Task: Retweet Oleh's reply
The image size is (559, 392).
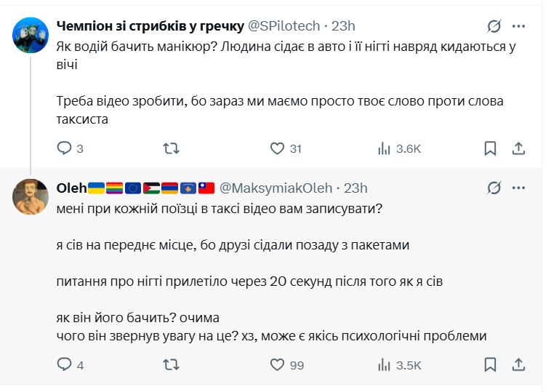Action: coord(170,364)
